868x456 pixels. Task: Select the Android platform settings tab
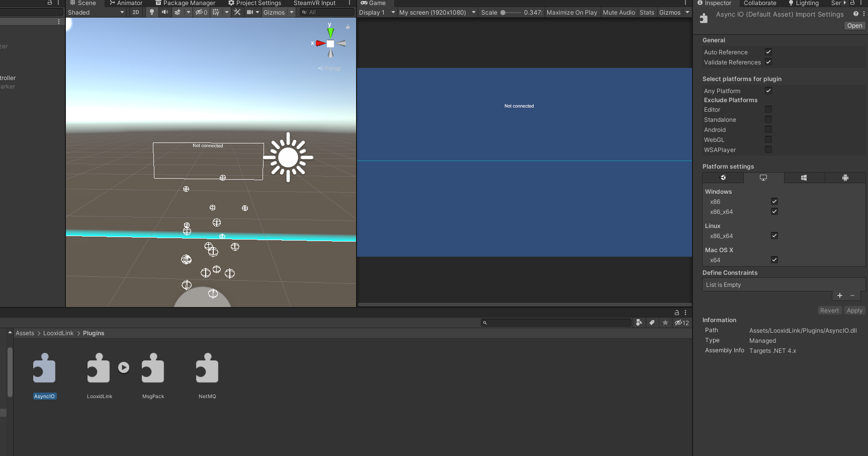click(x=845, y=178)
